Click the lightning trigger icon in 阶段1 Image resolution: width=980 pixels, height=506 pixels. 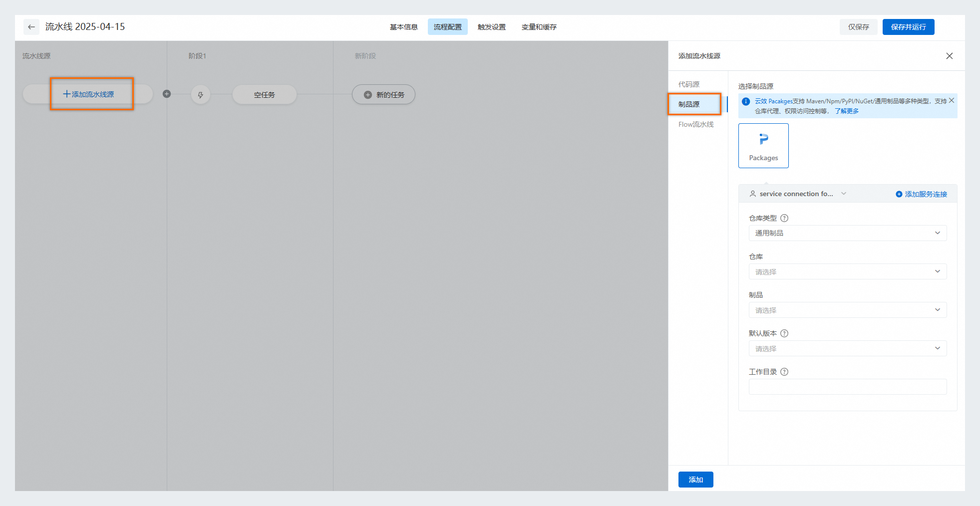[201, 95]
